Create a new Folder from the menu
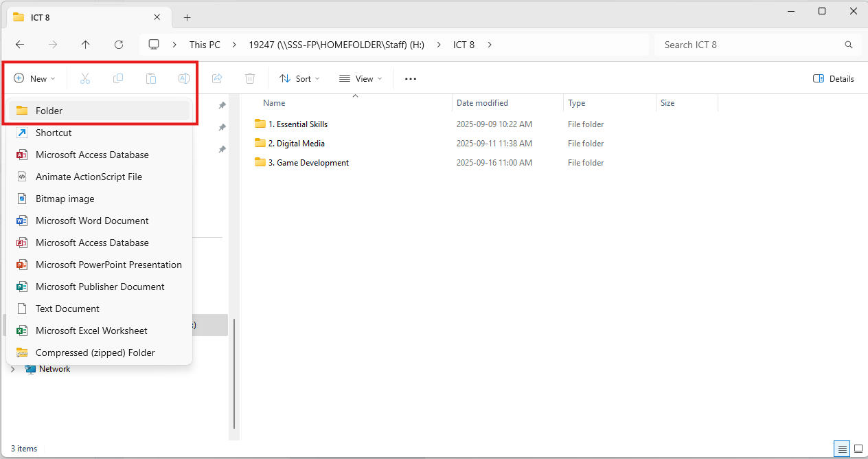Viewport: 868px width, 459px height. 50,110
